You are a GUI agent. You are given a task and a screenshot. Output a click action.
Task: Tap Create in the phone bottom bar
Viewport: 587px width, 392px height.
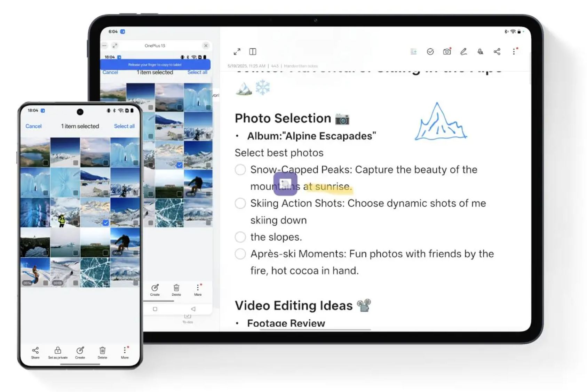coord(80,351)
